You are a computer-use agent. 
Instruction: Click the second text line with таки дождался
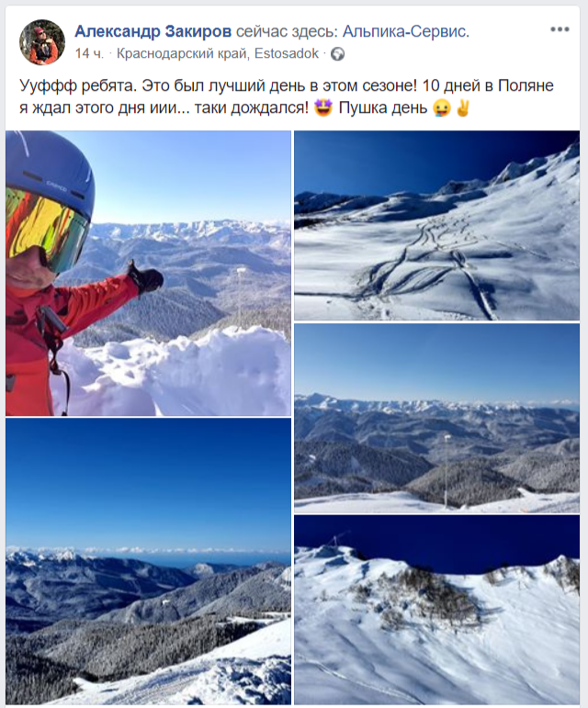[x=244, y=108]
